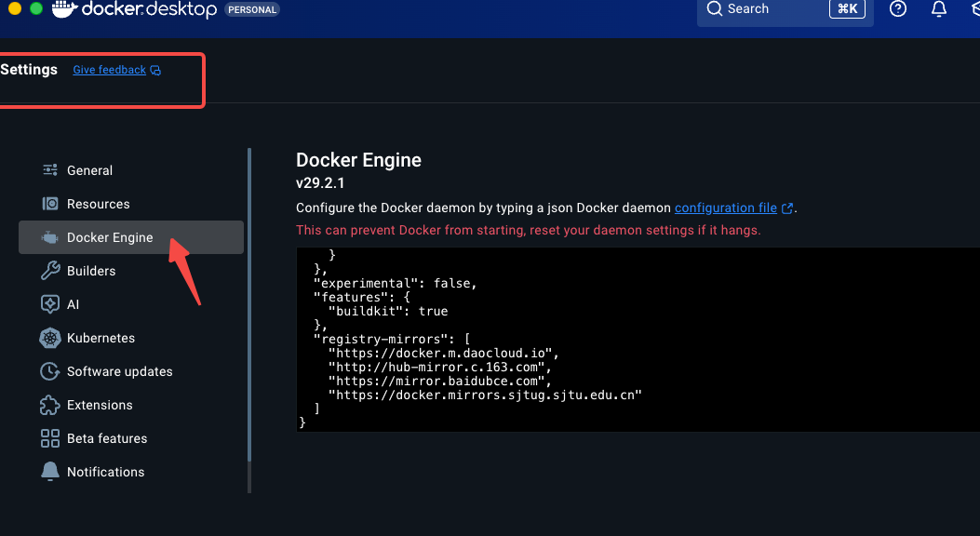Click the feedback chat icon
980x536 pixels.
tap(155, 71)
